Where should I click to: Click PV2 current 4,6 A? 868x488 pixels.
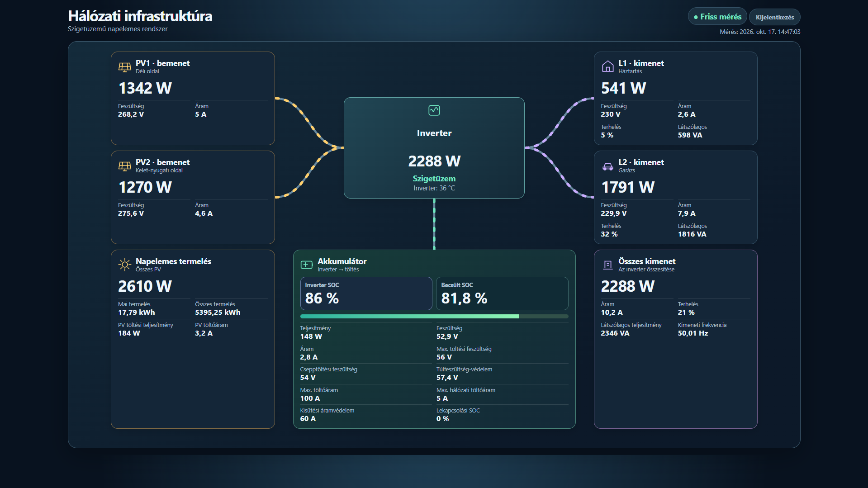tap(204, 213)
